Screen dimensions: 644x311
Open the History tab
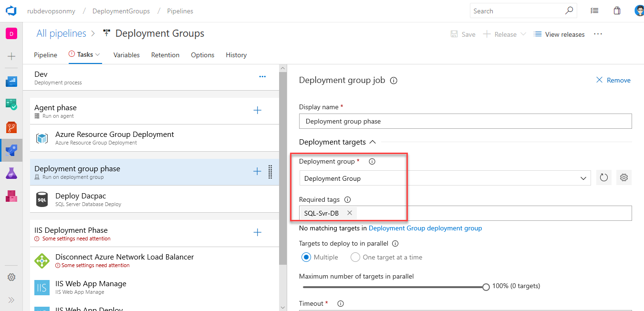[236, 55]
